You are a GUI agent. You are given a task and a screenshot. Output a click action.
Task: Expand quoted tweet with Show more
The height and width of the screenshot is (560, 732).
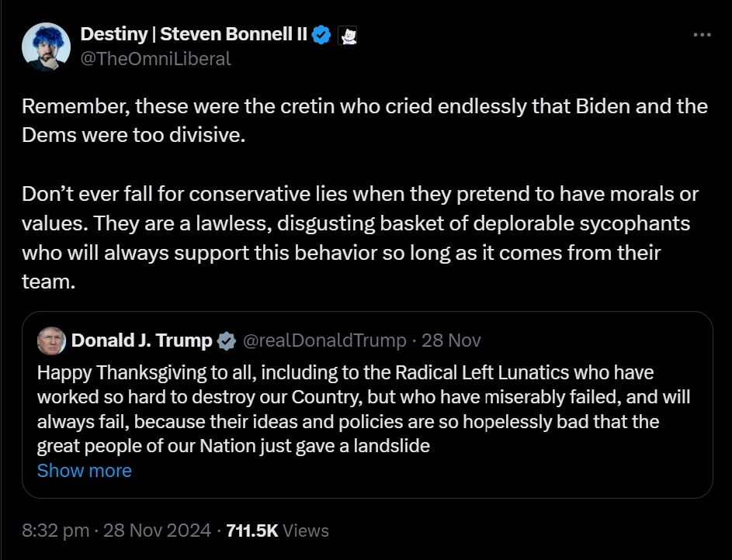click(85, 471)
